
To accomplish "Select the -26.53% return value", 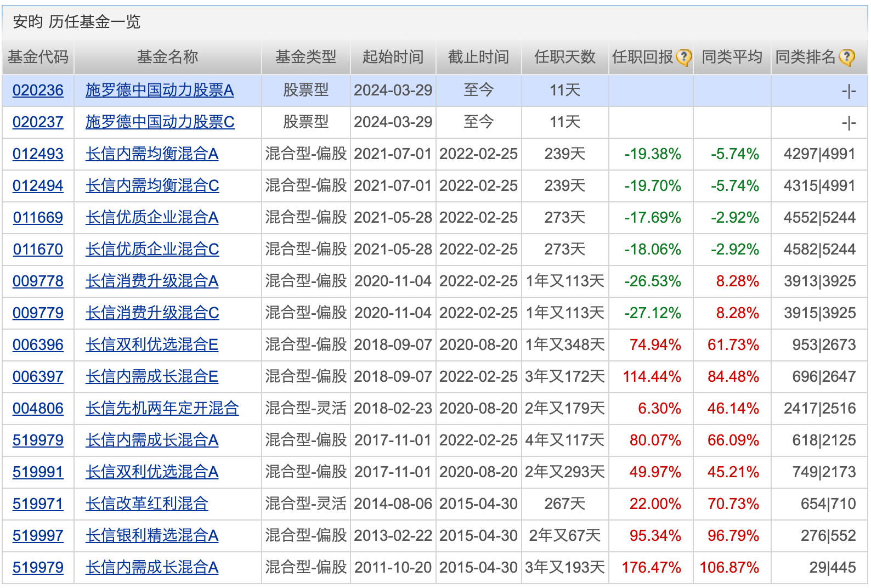I will coord(653,281).
